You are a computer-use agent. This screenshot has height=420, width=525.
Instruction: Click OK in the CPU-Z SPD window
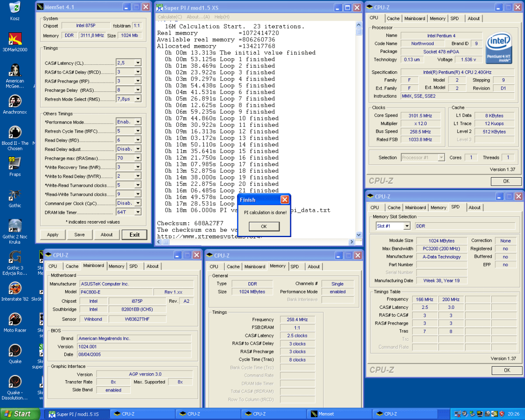(507, 370)
